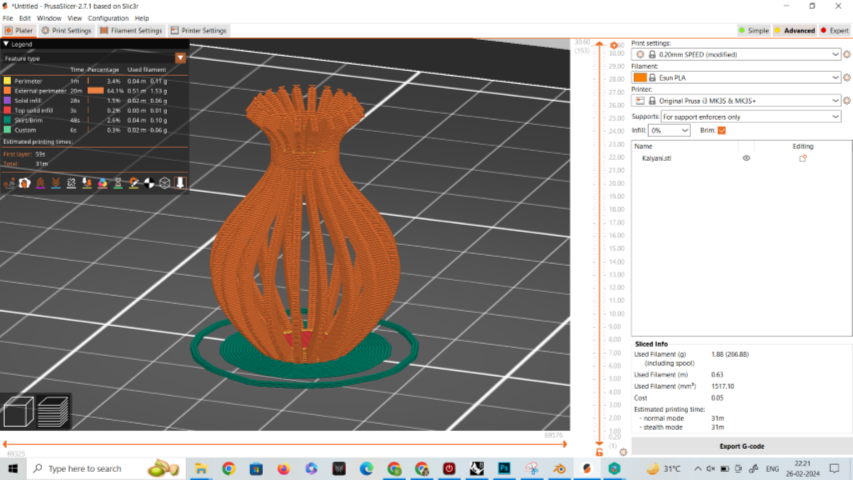Viewport: 853px width, 480px height.
Task: Open Supports dropdown
Action: (x=751, y=116)
